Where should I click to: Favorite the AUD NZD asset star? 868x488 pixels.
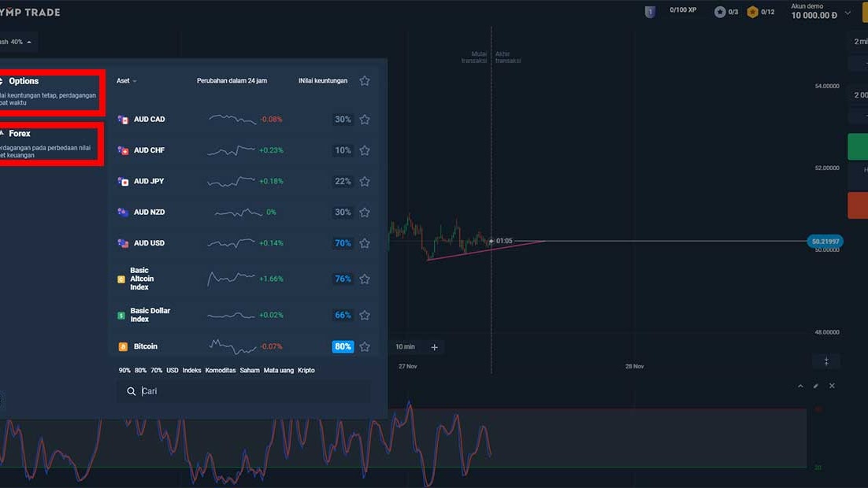pos(364,212)
